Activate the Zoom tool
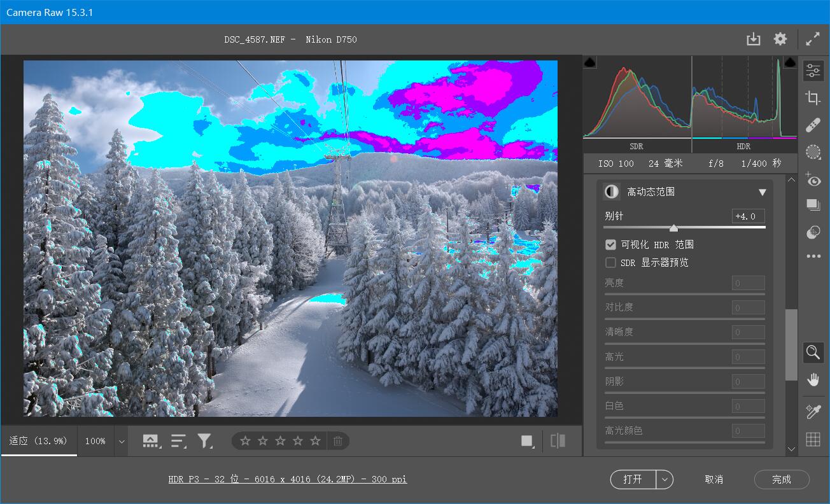The width and height of the screenshot is (830, 504). tap(813, 352)
